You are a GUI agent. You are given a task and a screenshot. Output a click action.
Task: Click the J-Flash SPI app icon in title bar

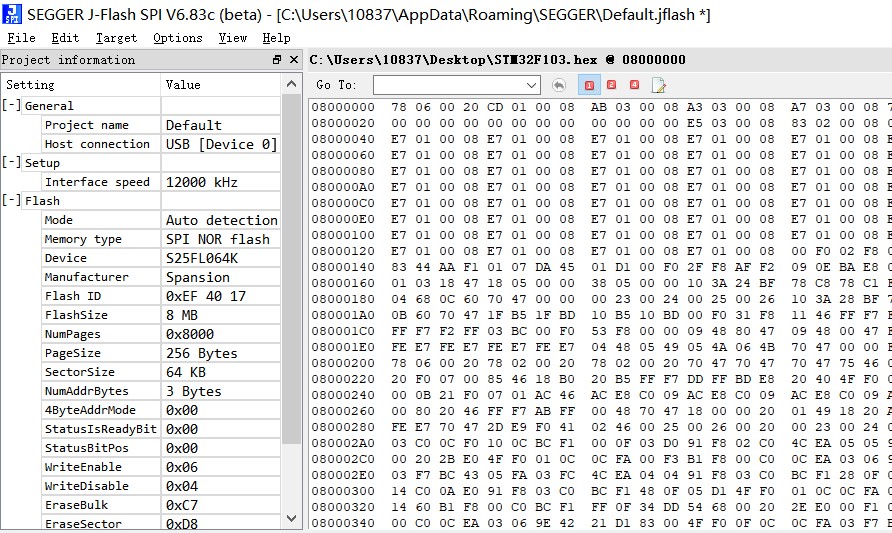[12, 14]
